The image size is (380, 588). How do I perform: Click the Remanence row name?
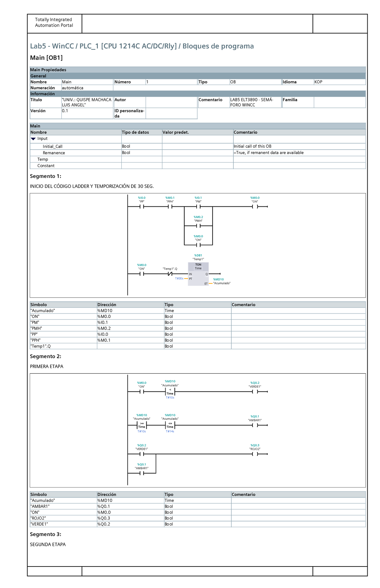pyautogui.click(x=54, y=153)
